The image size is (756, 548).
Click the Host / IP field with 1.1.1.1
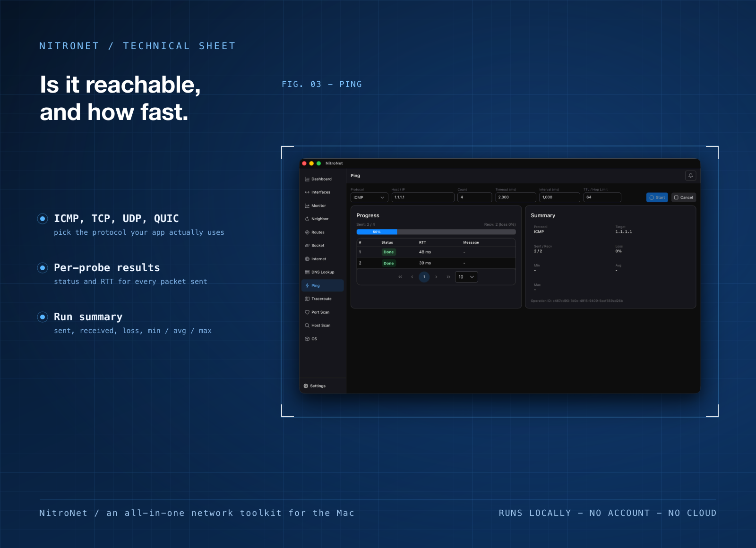423,197
